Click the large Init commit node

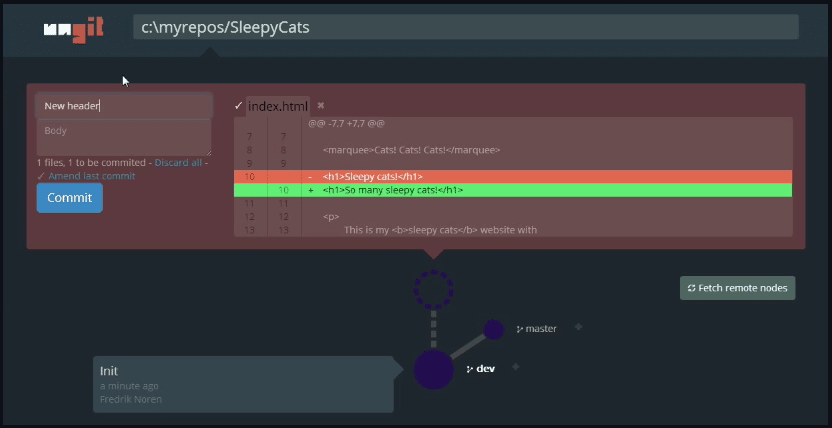coord(434,370)
